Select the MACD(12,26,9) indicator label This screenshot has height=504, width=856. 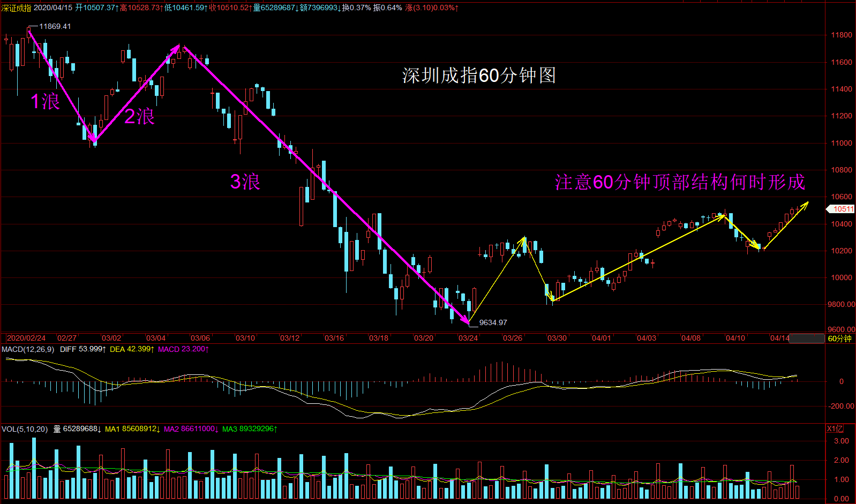pyautogui.click(x=28, y=349)
